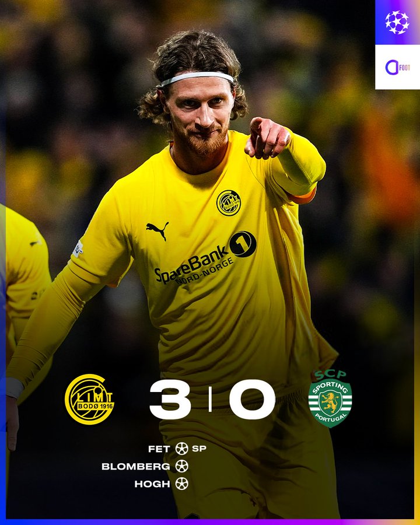
Task: Click the FET scorer name
Action: click(159, 449)
